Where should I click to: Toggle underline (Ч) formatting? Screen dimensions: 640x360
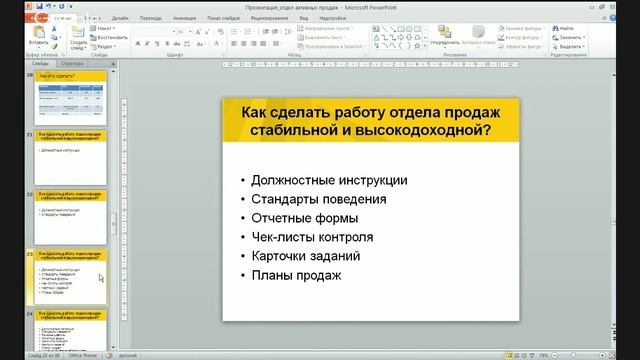click(x=157, y=44)
